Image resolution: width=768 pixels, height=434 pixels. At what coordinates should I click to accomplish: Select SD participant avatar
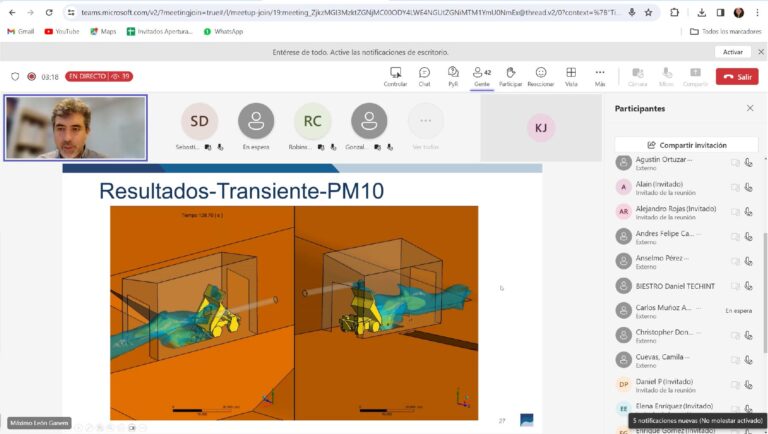(199, 121)
